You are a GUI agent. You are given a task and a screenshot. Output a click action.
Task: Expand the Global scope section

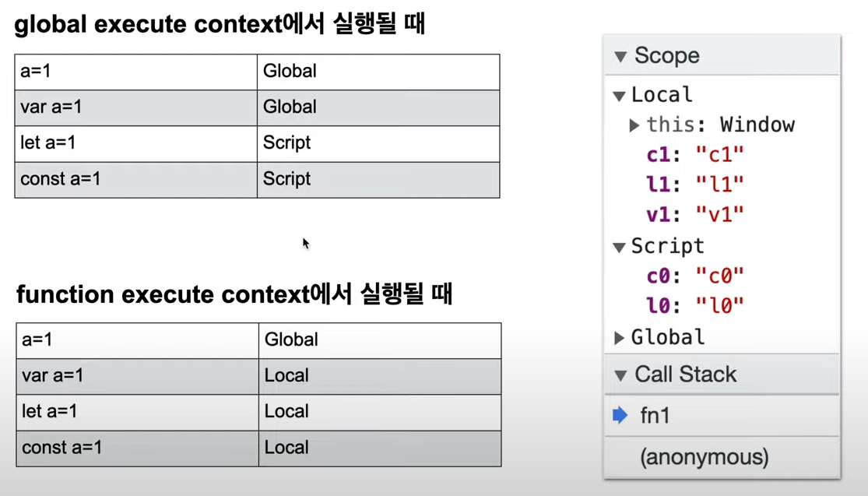coord(620,338)
